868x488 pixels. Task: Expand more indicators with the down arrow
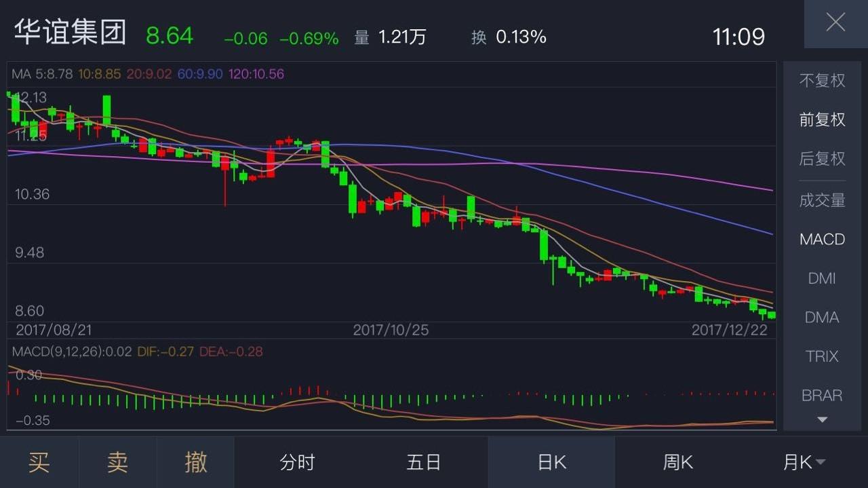click(823, 420)
